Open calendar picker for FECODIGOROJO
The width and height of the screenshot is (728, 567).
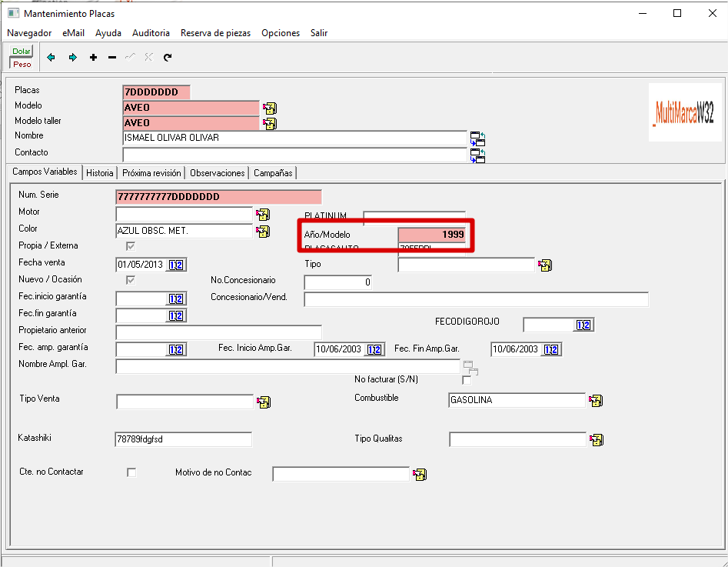pyautogui.click(x=583, y=325)
